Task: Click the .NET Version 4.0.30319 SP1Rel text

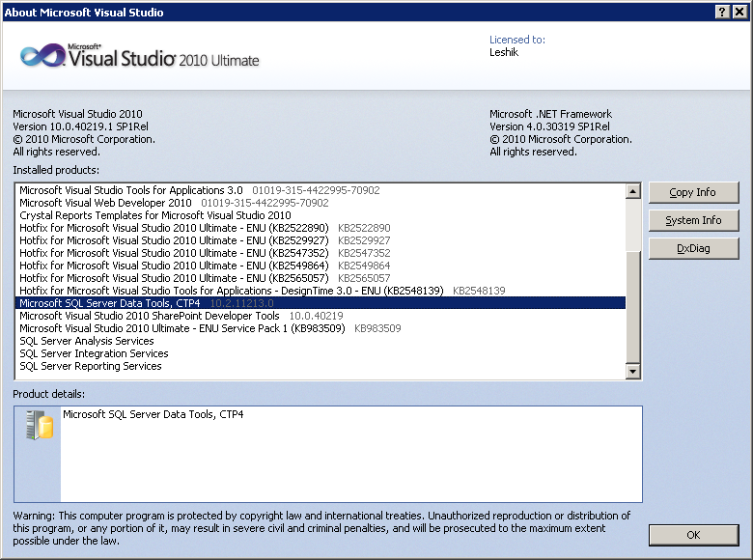Action: pyautogui.click(x=549, y=126)
